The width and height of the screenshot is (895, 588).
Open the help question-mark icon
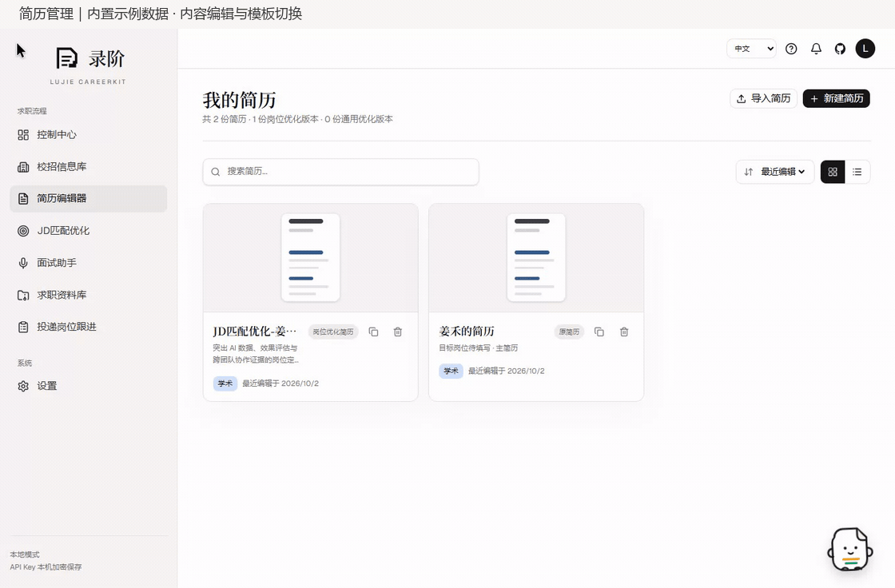click(791, 49)
